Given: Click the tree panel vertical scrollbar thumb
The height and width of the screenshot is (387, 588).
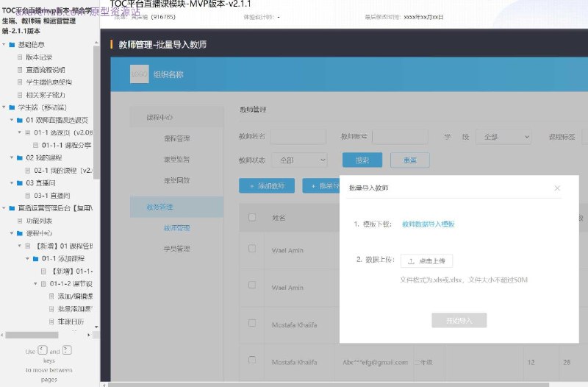Looking at the screenshot, I should (x=96, y=113).
